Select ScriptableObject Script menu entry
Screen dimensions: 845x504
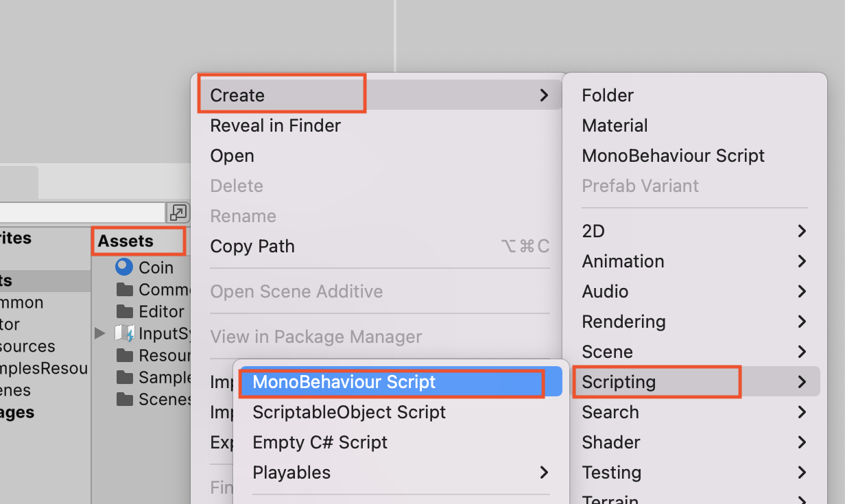[349, 412]
